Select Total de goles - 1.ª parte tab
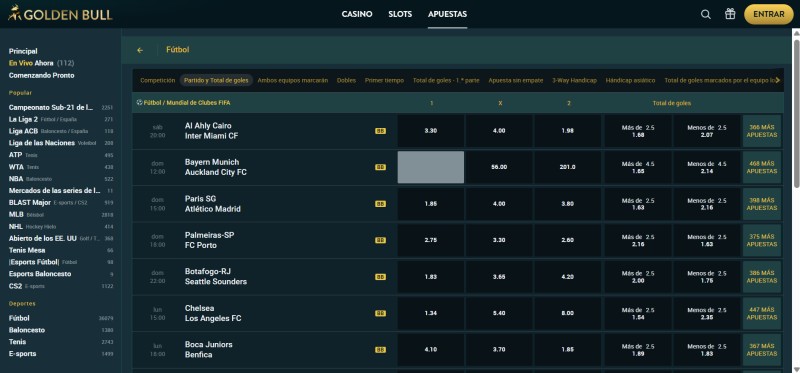This screenshot has width=800, height=373. [x=446, y=81]
